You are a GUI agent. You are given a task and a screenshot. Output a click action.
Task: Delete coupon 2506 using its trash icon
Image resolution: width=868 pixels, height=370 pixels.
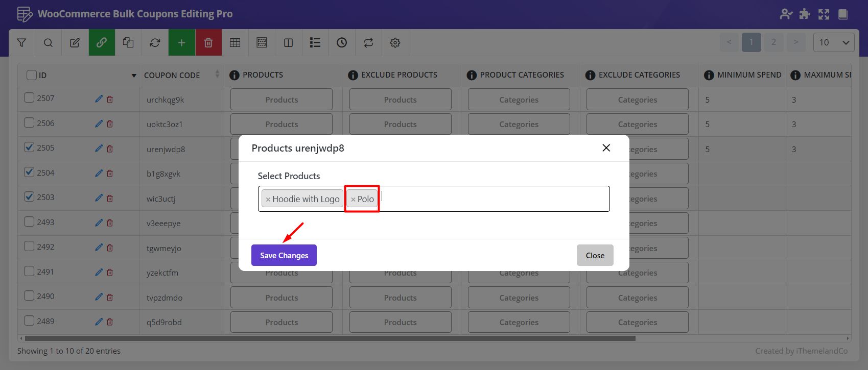tap(110, 124)
